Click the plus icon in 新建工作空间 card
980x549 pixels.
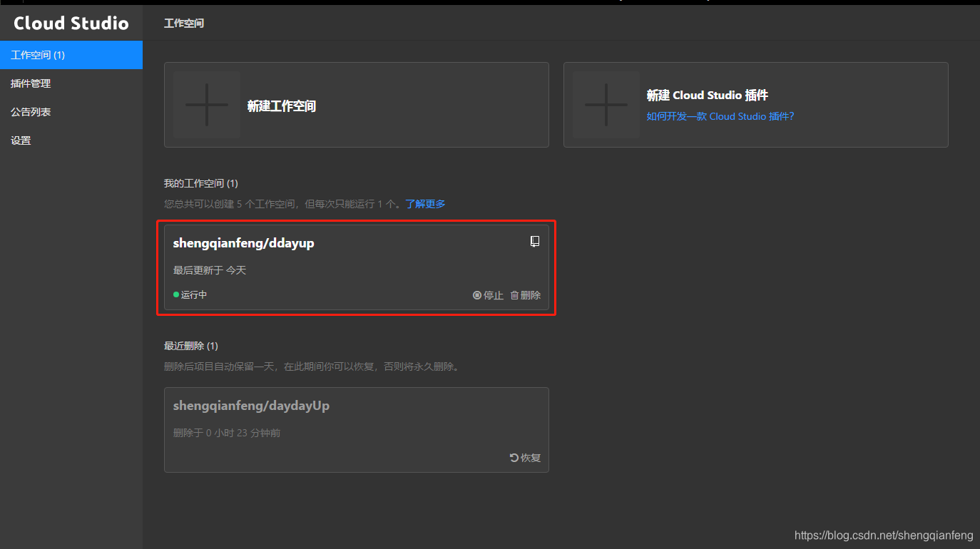[x=206, y=105]
